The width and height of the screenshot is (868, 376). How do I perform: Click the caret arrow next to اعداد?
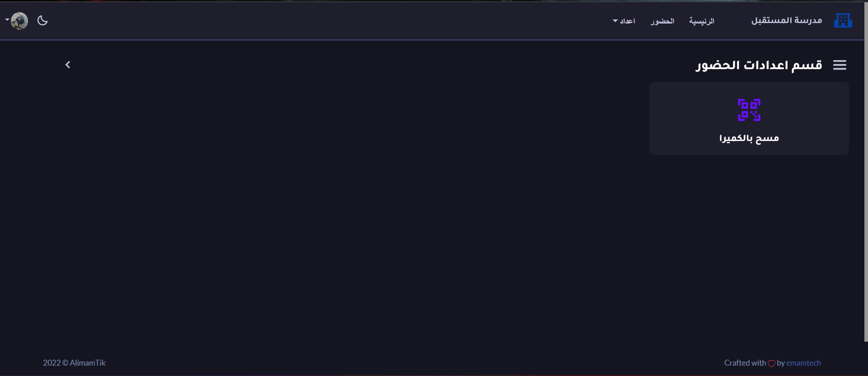(x=615, y=21)
